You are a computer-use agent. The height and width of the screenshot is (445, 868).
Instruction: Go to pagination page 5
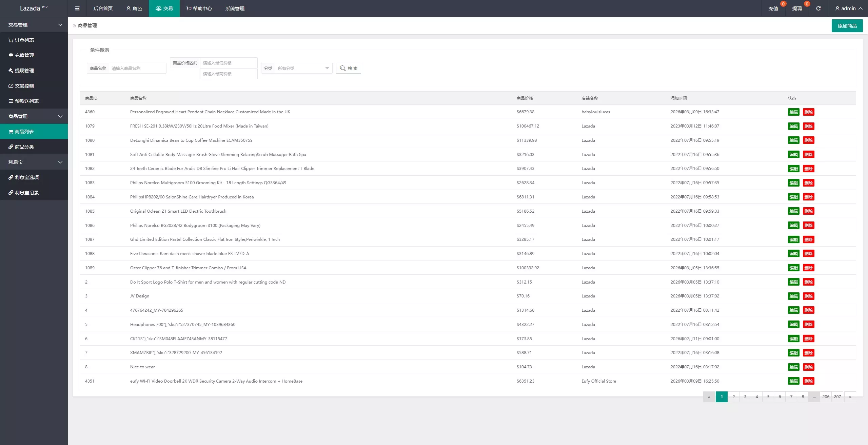(768, 397)
